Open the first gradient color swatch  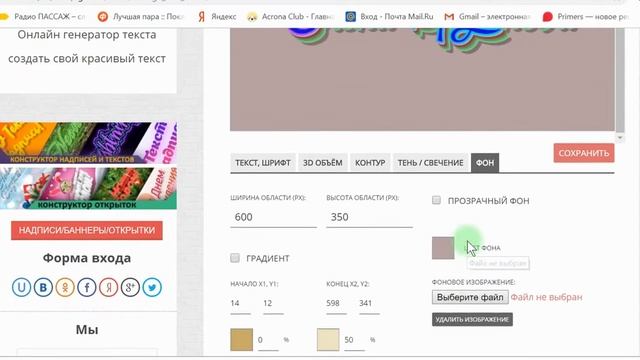tap(242, 340)
